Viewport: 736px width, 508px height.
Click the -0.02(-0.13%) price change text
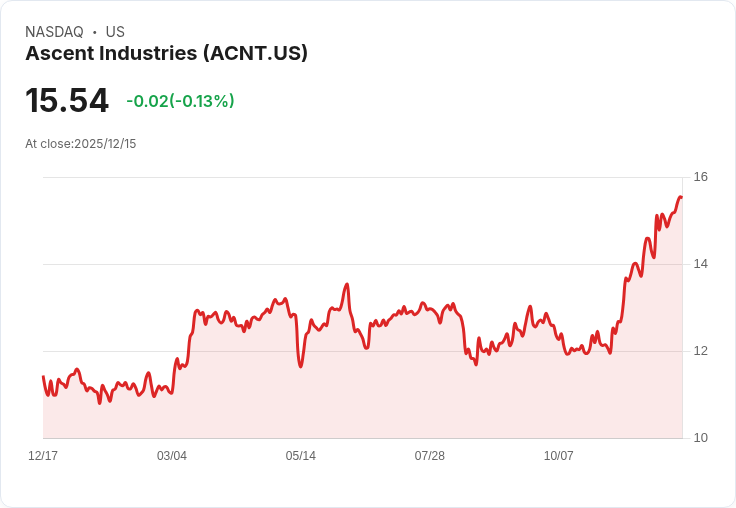coord(180,101)
